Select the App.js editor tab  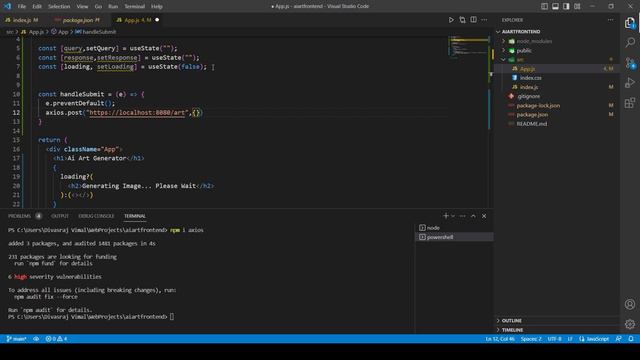(x=136, y=20)
